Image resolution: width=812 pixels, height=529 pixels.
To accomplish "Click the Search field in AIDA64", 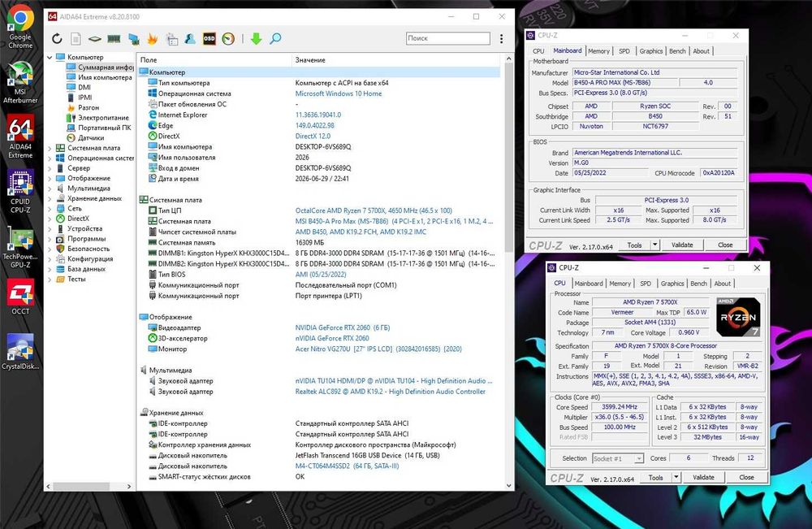I will coord(448,38).
